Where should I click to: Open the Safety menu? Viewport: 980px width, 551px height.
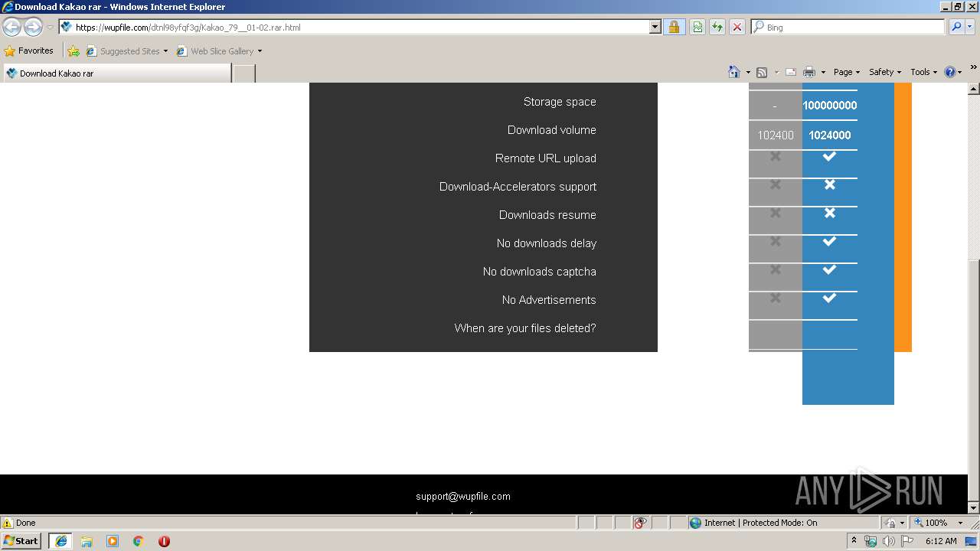pyautogui.click(x=884, y=72)
